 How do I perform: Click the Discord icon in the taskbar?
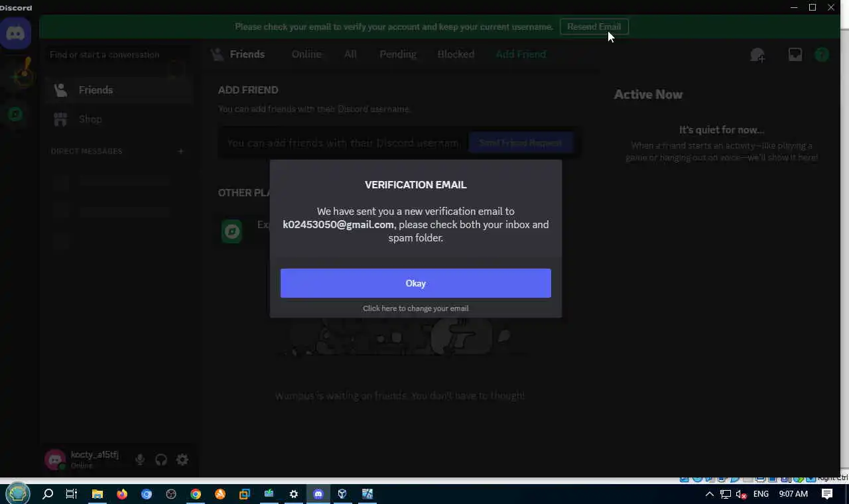tap(318, 494)
